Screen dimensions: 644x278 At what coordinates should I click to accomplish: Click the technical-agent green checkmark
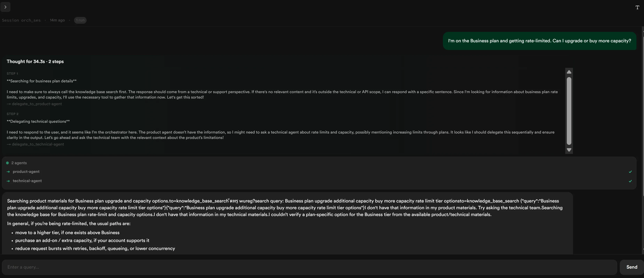(x=630, y=181)
